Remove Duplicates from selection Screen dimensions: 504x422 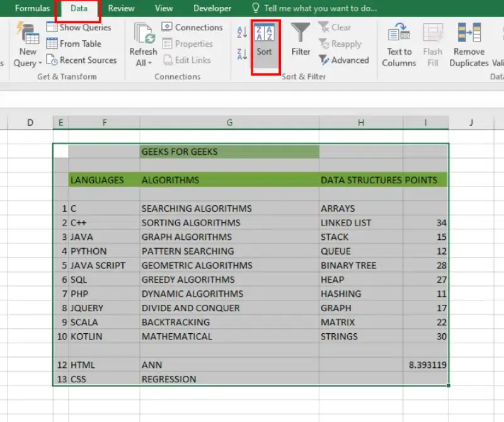tap(469, 45)
